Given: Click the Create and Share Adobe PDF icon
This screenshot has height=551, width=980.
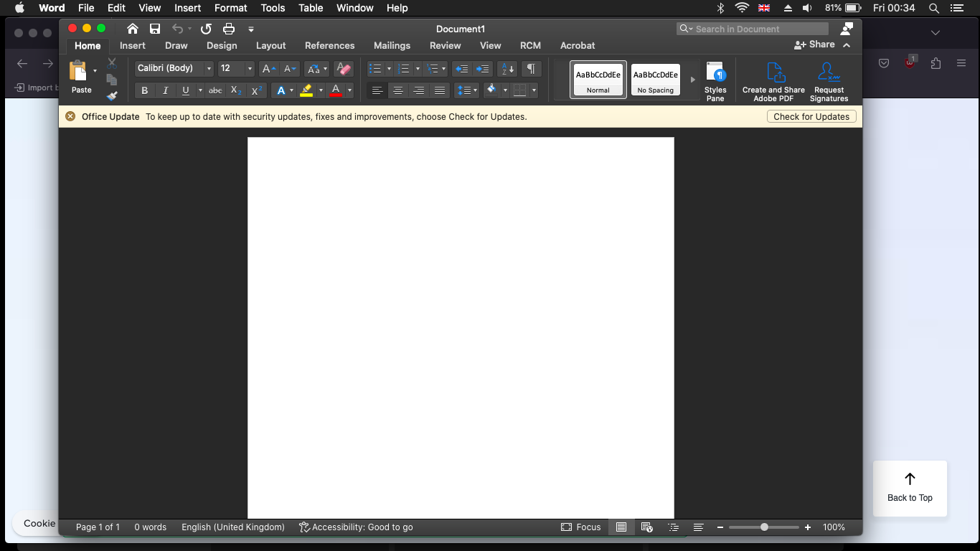Looking at the screenshot, I should pos(773,81).
